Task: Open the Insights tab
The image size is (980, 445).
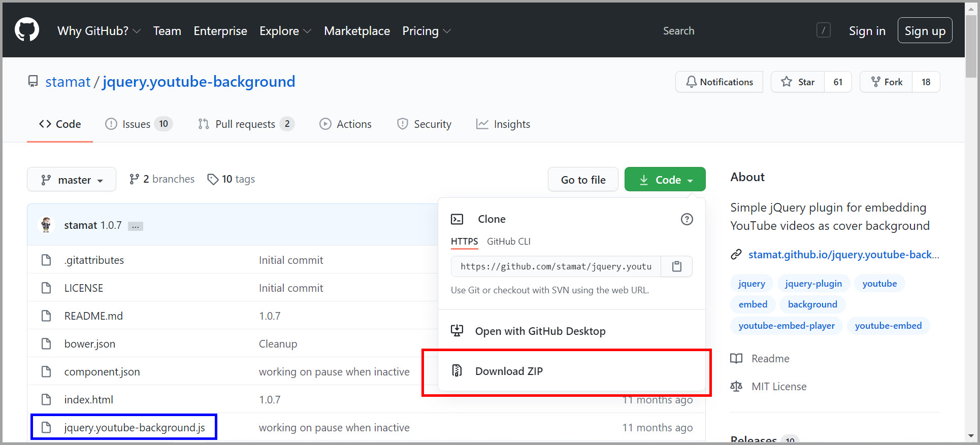Action: [x=503, y=124]
